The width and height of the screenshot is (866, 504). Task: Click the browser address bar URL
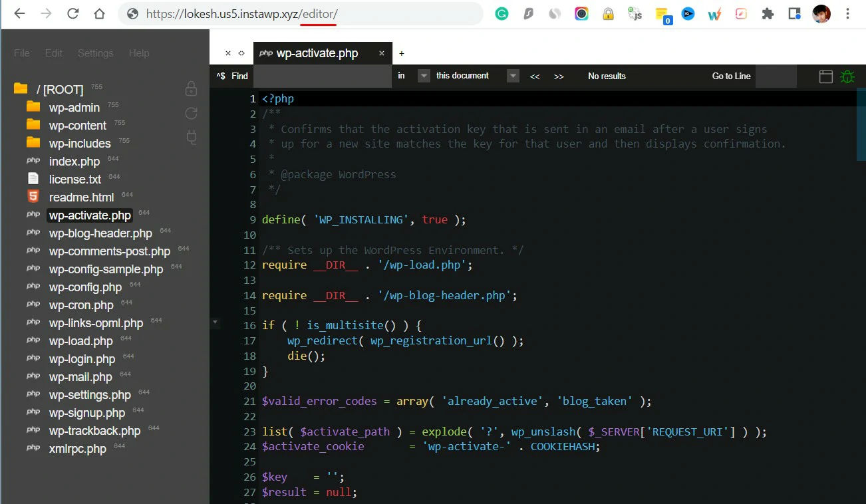point(242,13)
